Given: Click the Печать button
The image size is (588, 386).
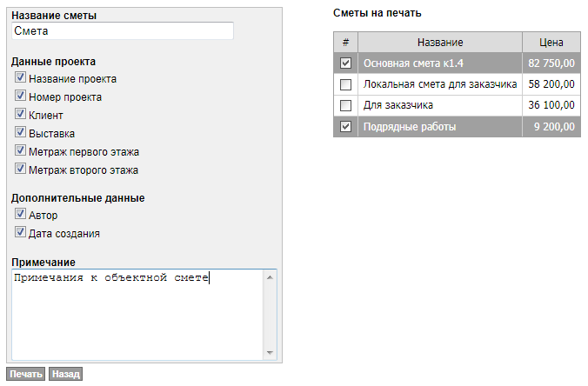Looking at the screenshot, I should click(x=26, y=374).
